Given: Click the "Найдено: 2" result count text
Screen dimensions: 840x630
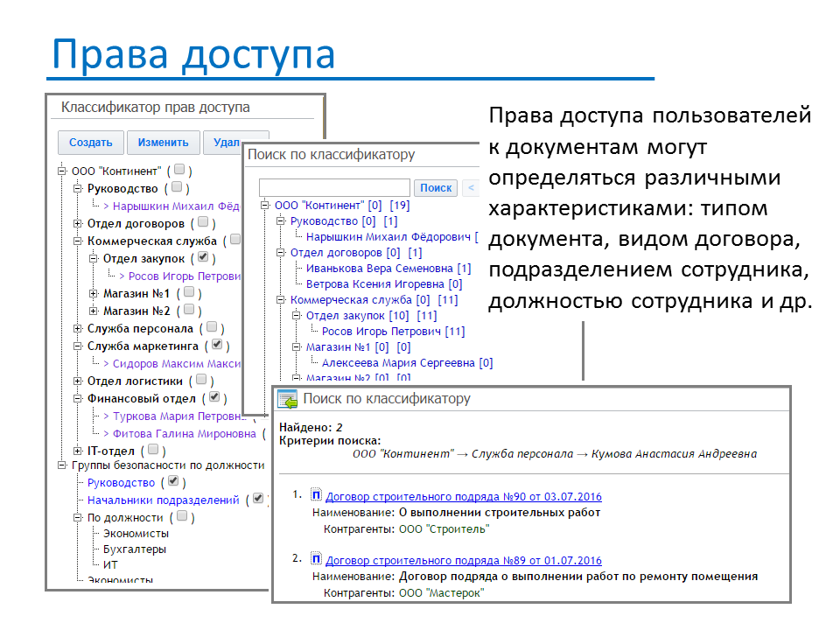Looking at the screenshot, I should [311, 428].
